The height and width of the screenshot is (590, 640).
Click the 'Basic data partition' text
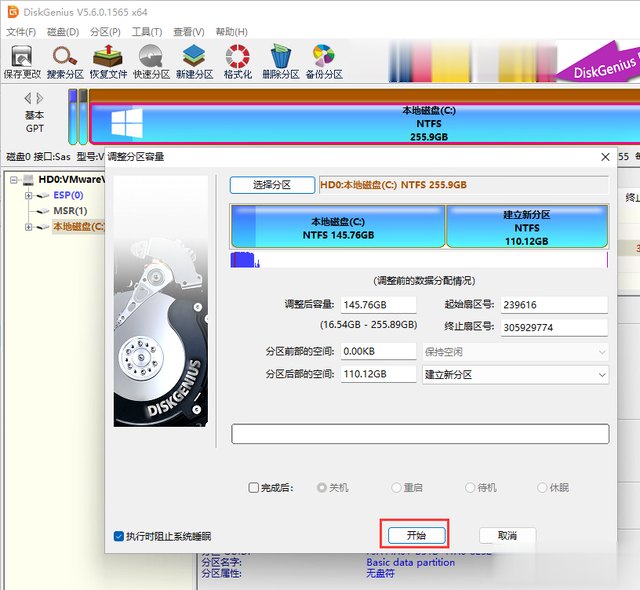click(410, 562)
